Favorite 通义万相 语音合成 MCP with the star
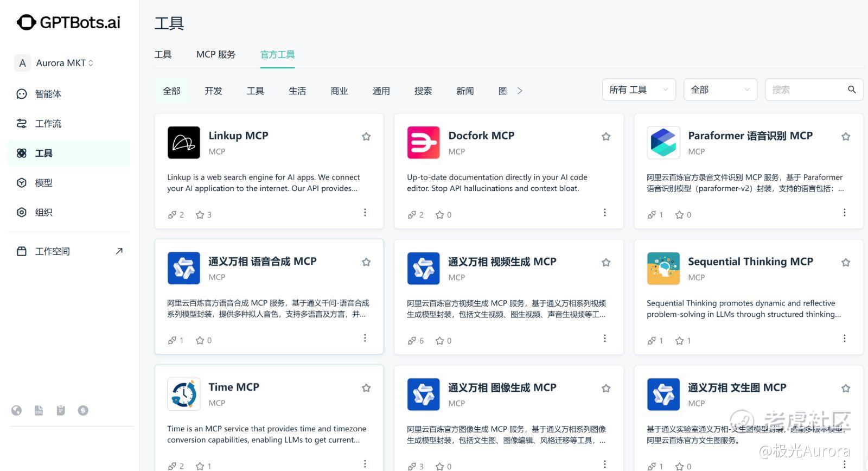This screenshot has width=868, height=471. pos(366,262)
